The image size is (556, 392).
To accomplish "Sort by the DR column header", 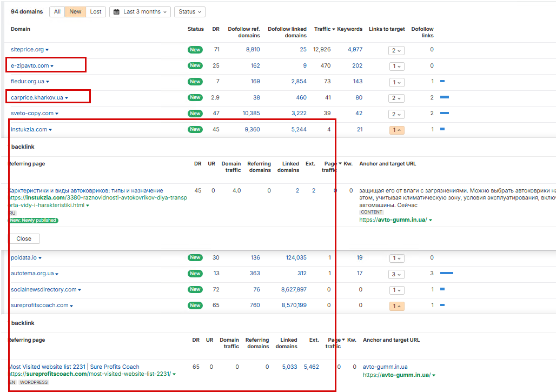I will 216,29.
